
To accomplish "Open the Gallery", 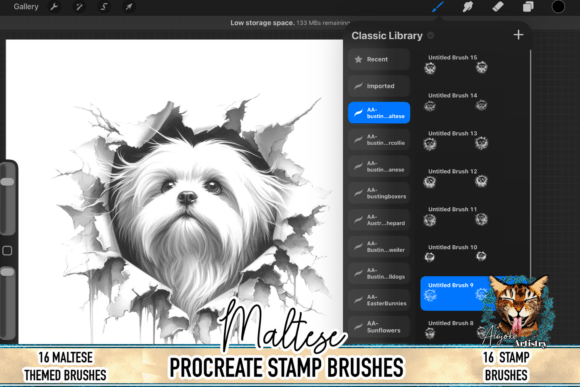I will [x=26, y=7].
